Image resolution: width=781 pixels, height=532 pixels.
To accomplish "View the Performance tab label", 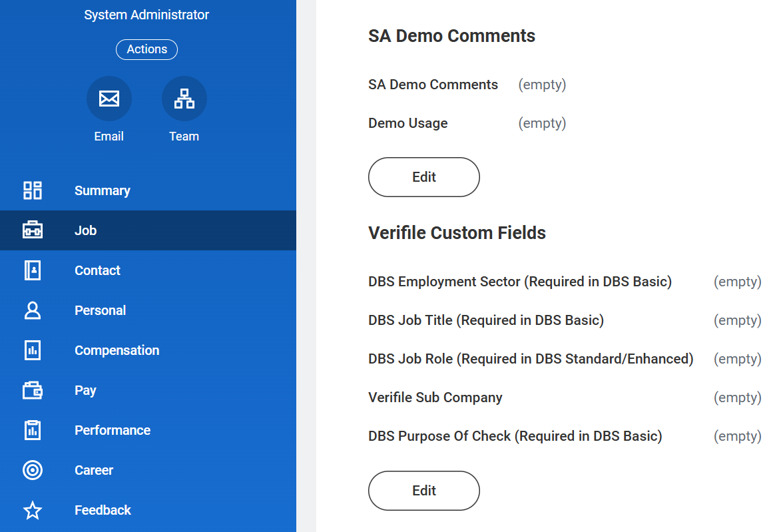I will [113, 430].
